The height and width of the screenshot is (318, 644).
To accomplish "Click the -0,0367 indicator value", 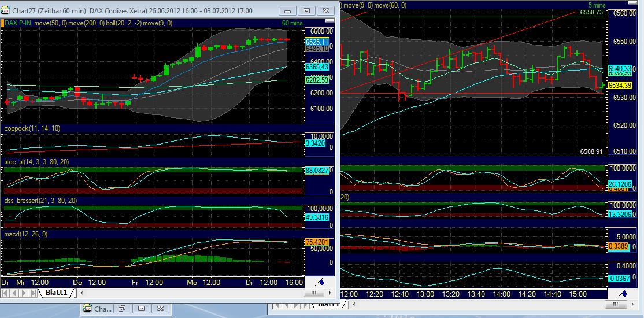I will pos(620,278).
